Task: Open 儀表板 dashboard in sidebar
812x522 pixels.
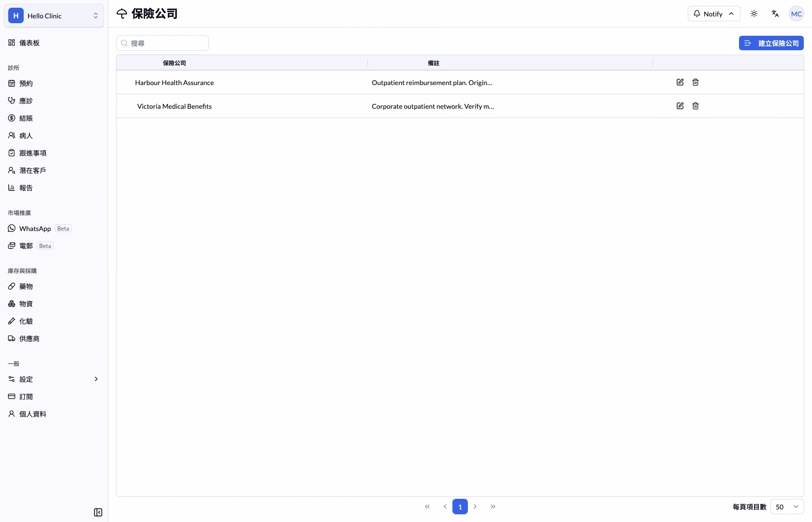Action: click(54, 43)
